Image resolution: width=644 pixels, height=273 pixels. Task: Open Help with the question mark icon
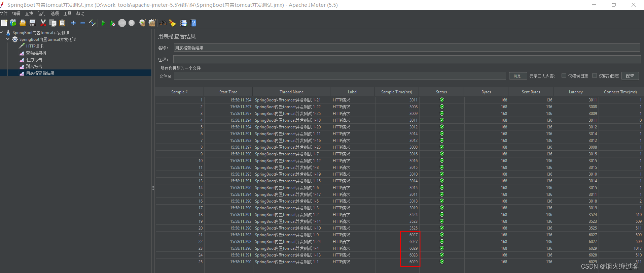193,23
